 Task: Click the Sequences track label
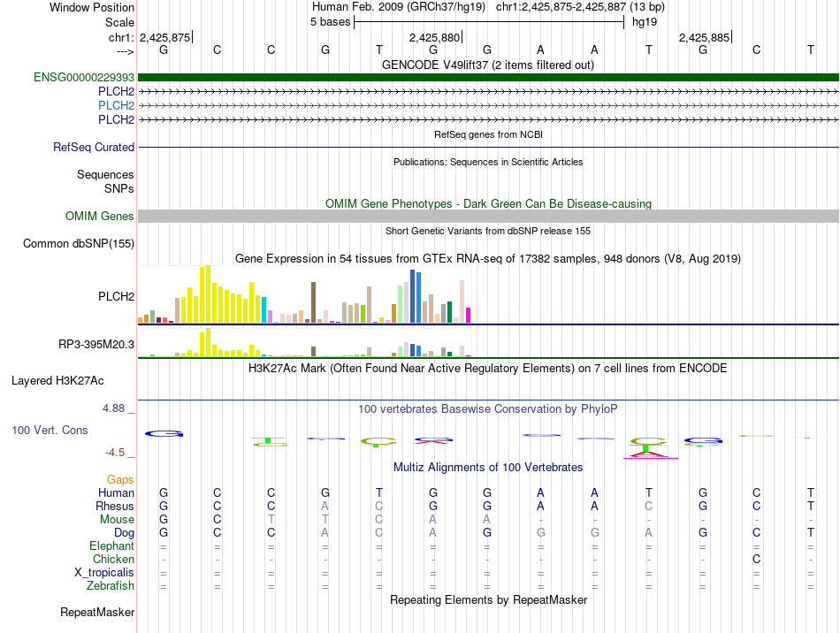click(105, 174)
